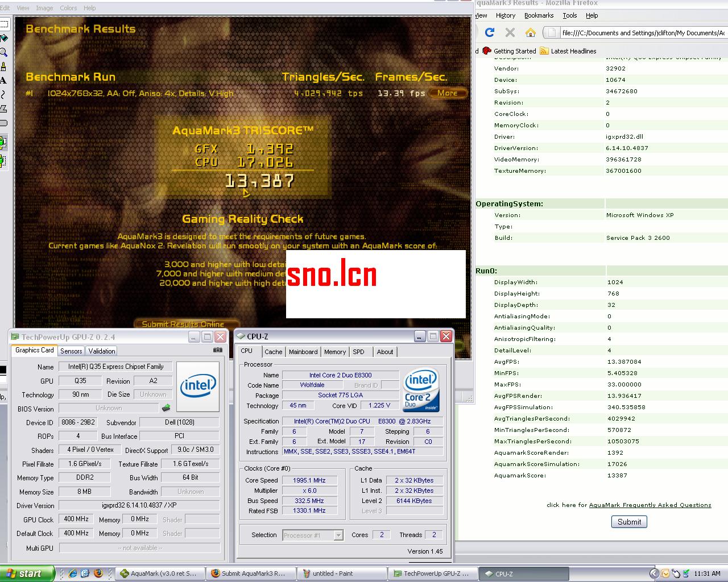The width and height of the screenshot is (728, 582).
Task: Click Windows Start button
Action: click(27, 573)
